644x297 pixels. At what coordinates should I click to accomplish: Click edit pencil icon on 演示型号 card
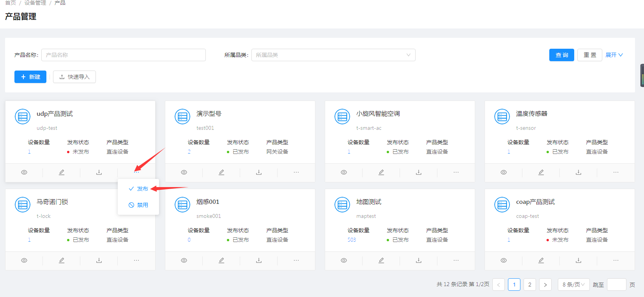coord(221,172)
